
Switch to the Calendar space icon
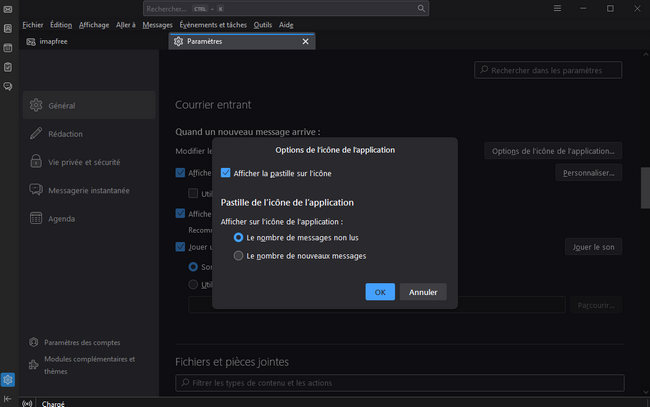[x=8, y=47]
